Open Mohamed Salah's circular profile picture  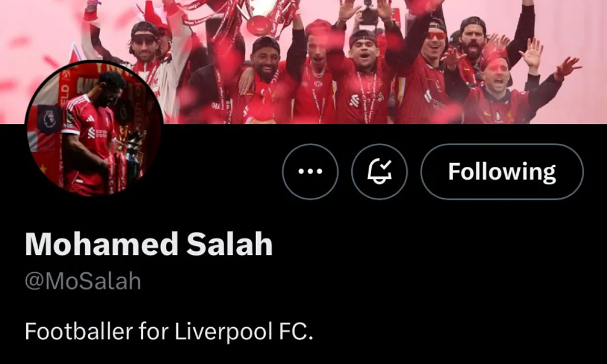click(94, 129)
